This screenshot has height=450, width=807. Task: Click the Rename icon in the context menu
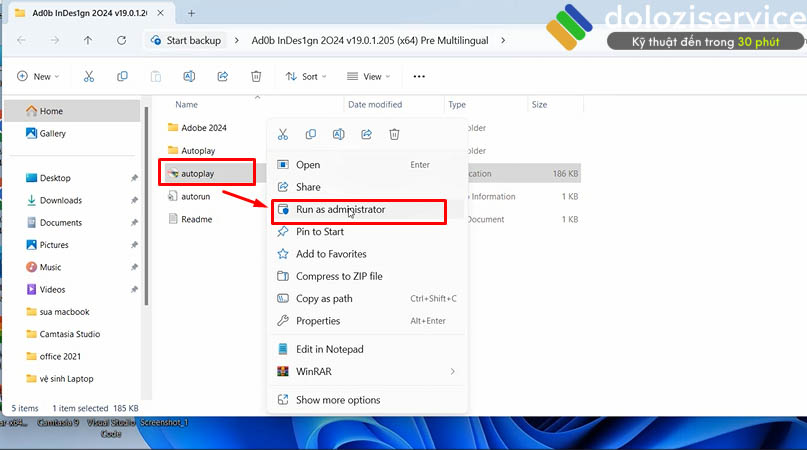point(338,134)
